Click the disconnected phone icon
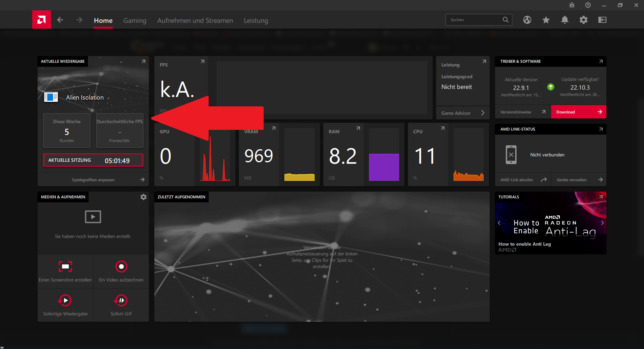This screenshot has height=349, width=644. [511, 155]
